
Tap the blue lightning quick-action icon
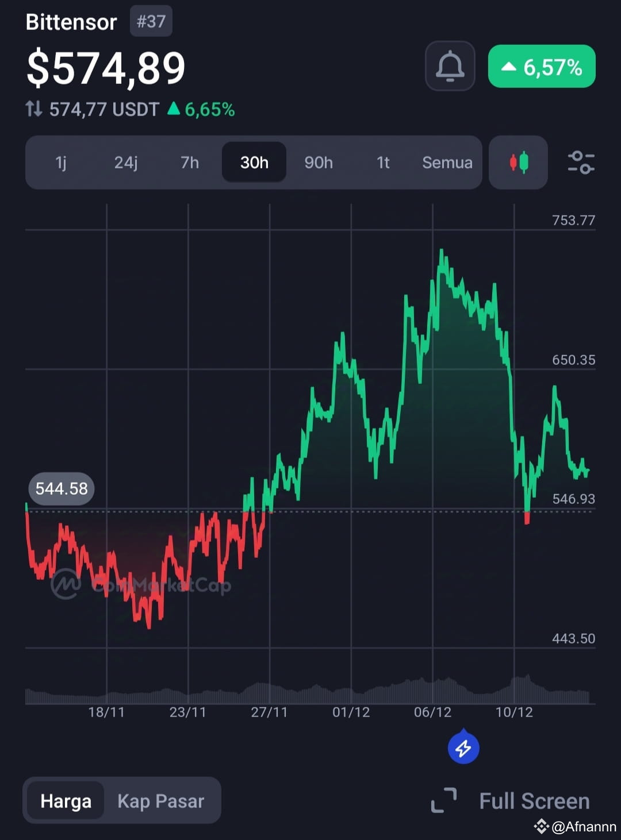click(x=462, y=747)
